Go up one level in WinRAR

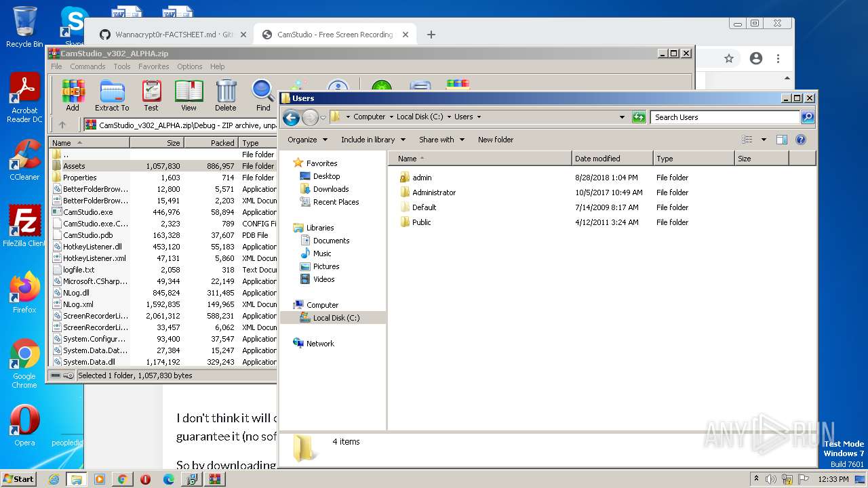[62, 125]
